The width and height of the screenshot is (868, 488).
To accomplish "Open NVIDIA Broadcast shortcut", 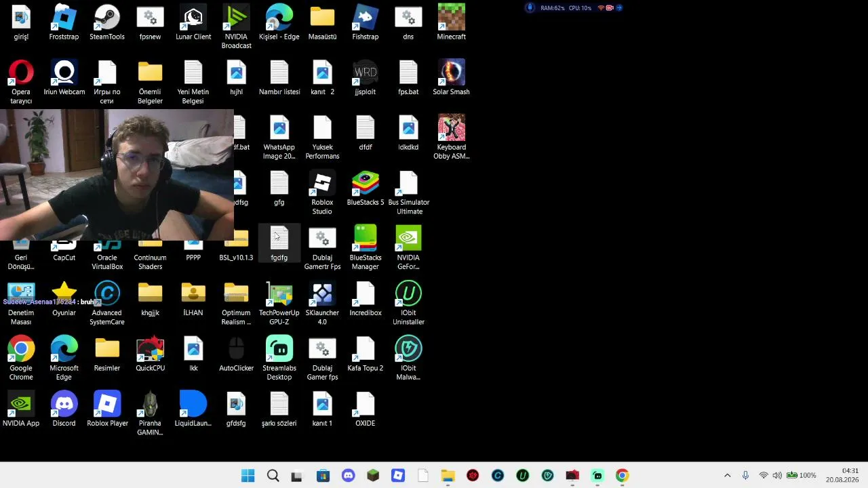I will [236, 27].
